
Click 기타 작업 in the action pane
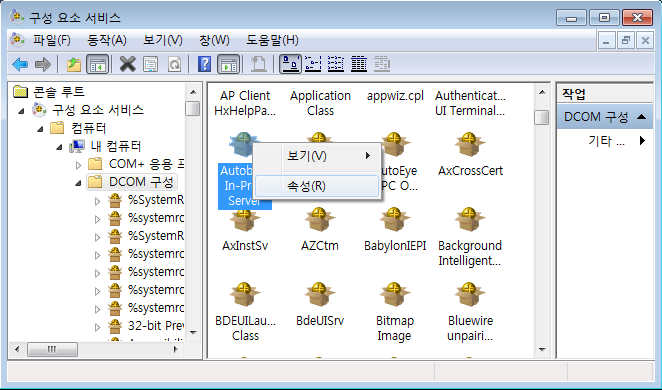606,141
